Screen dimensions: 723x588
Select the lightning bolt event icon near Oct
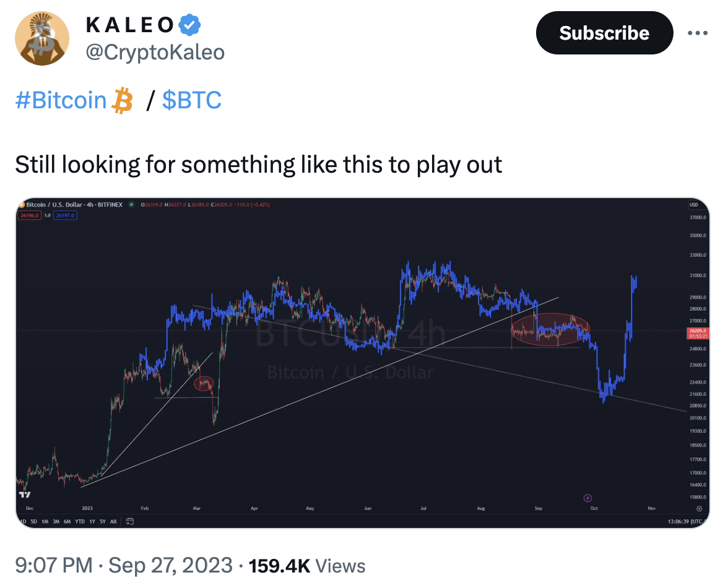pyautogui.click(x=587, y=498)
